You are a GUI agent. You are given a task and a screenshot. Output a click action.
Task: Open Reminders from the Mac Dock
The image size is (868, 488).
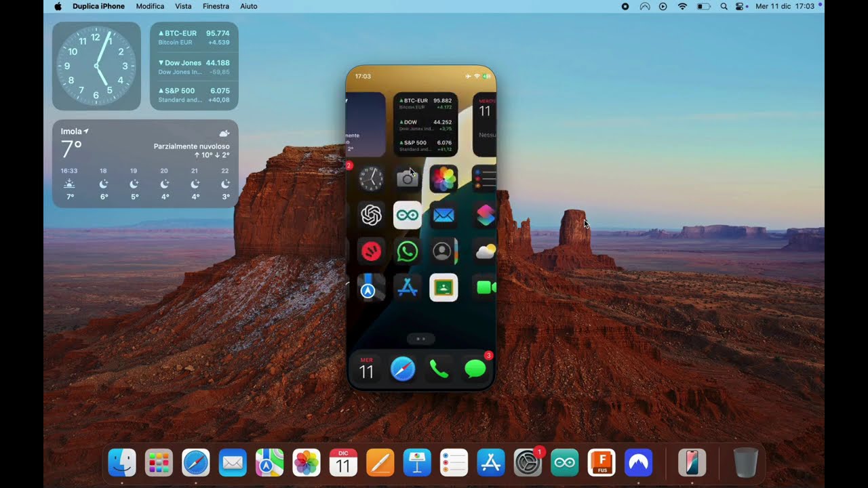click(454, 463)
